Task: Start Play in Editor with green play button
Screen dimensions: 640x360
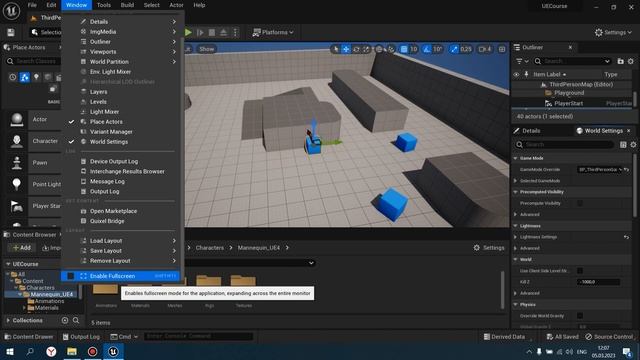Action: tap(188, 32)
